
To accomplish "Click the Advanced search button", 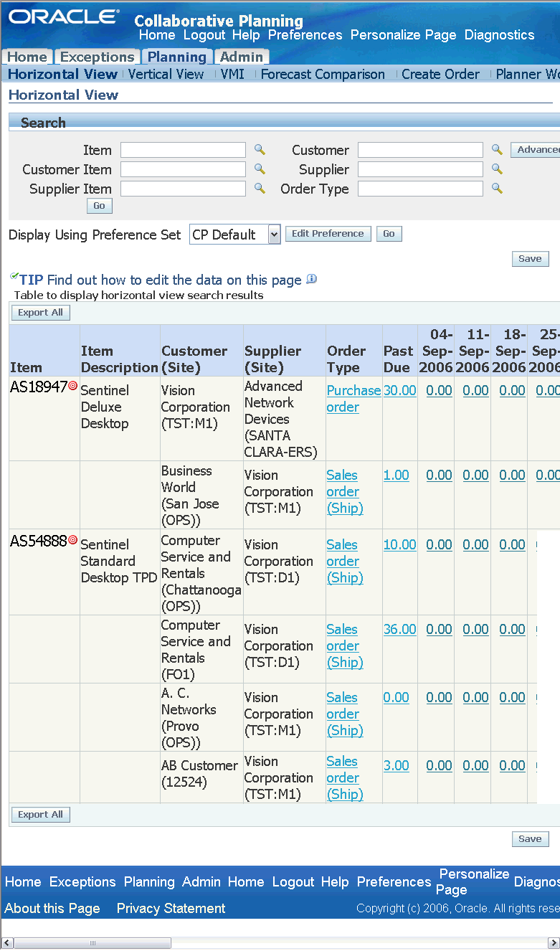I will (536, 150).
